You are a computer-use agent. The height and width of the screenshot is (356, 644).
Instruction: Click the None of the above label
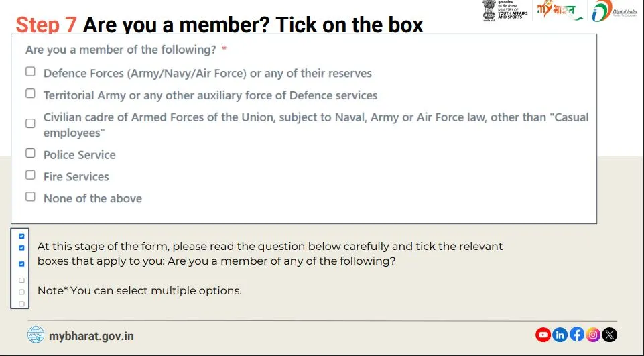(x=93, y=198)
